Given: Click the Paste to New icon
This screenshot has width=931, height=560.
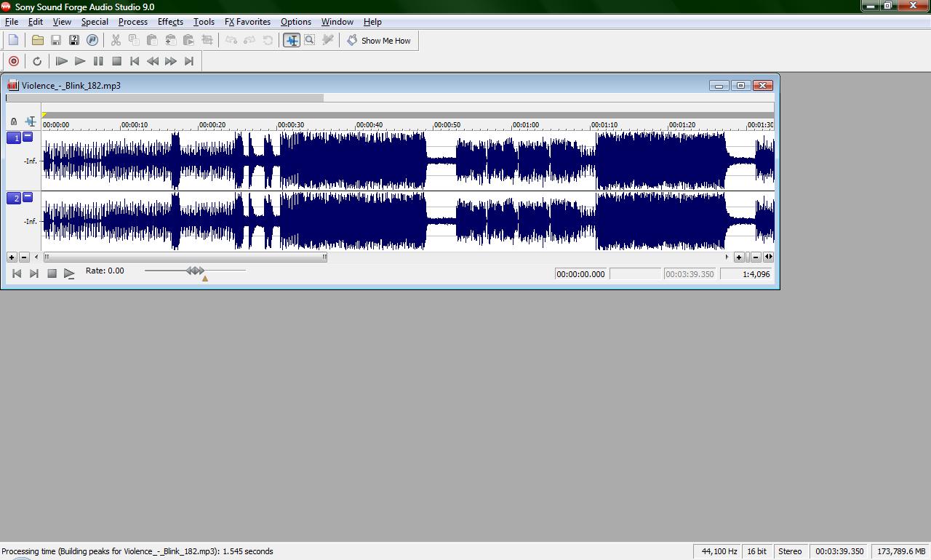Looking at the screenshot, I should 188,41.
